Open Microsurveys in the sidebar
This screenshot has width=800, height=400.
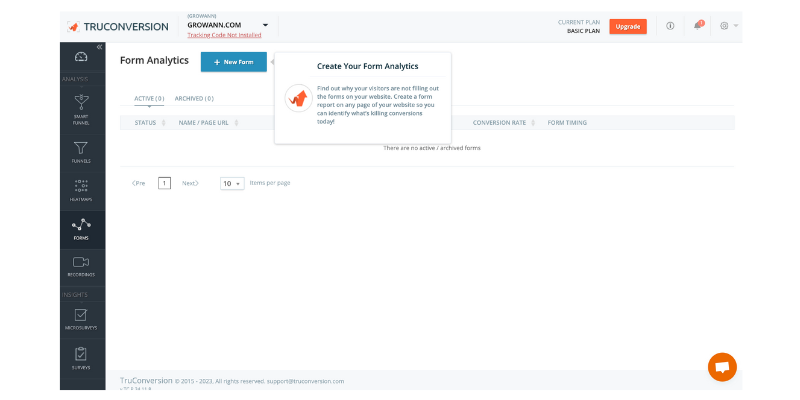[x=81, y=320]
